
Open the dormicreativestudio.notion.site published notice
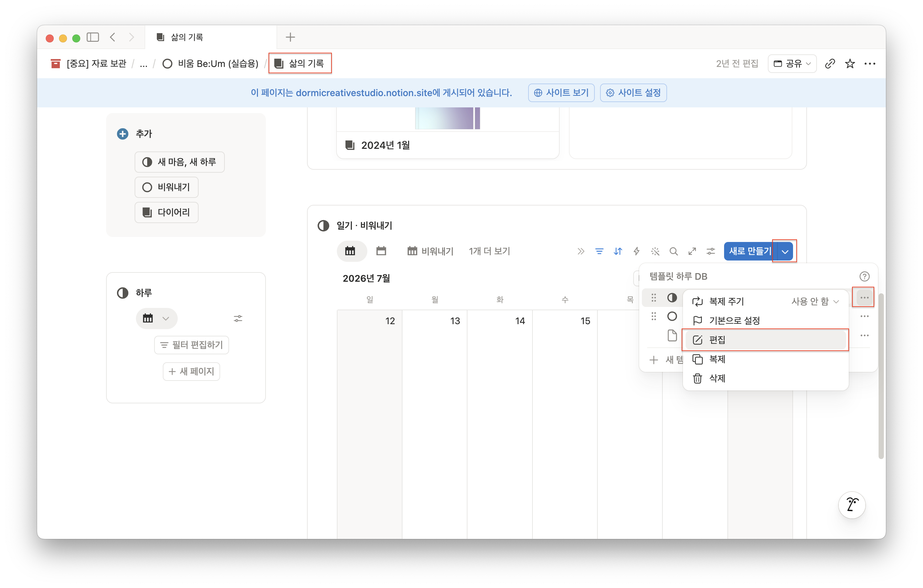[x=381, y=93]
